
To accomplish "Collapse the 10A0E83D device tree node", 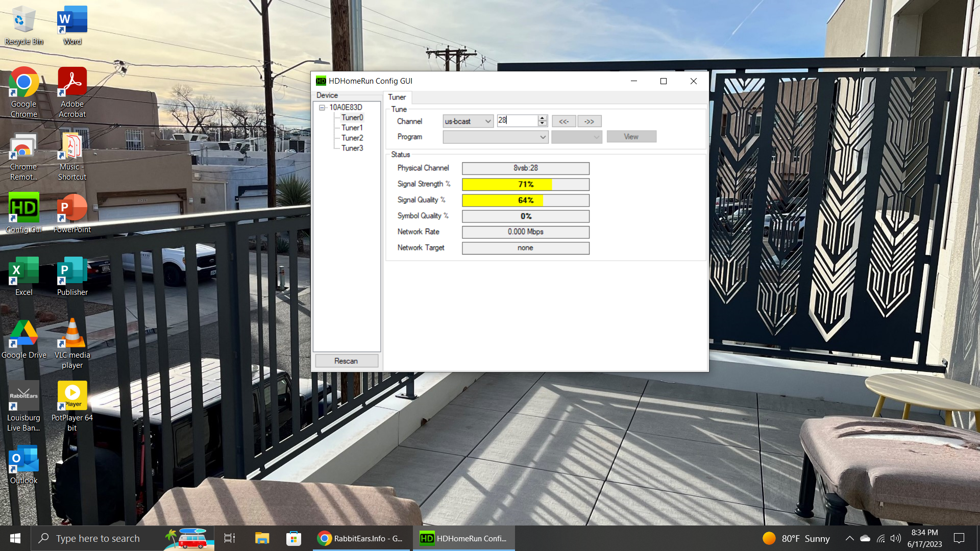I will [x=322, y=108].
